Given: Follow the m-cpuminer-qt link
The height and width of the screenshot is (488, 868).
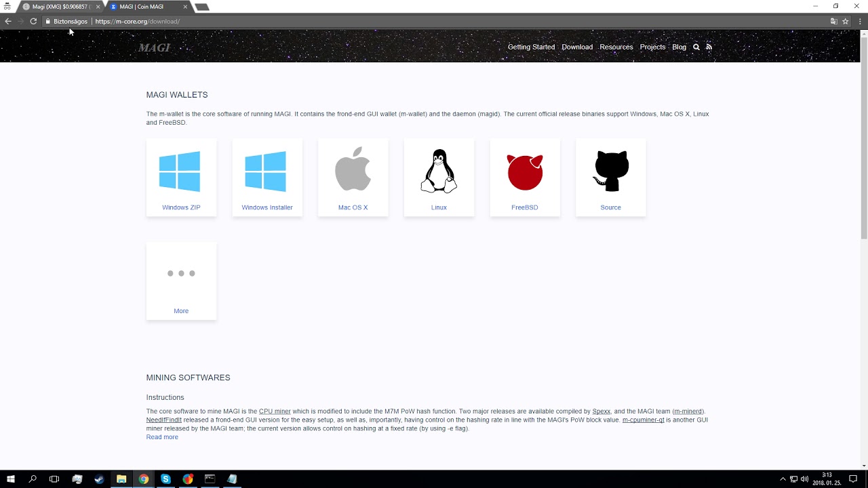Looking at the screenshot, I should click(x=643, y=420).
